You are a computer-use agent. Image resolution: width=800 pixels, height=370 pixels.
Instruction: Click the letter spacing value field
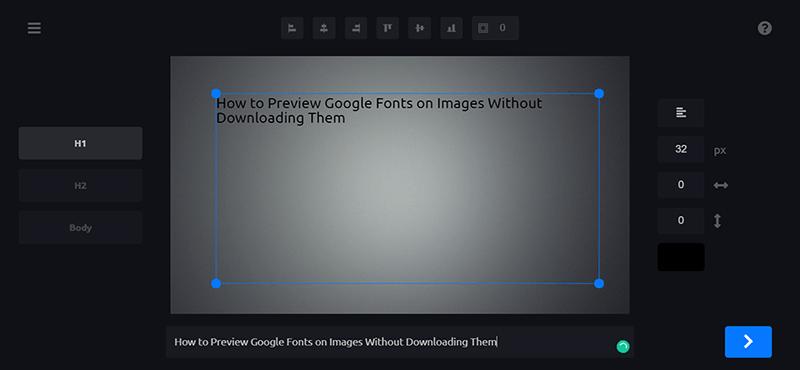681,185
